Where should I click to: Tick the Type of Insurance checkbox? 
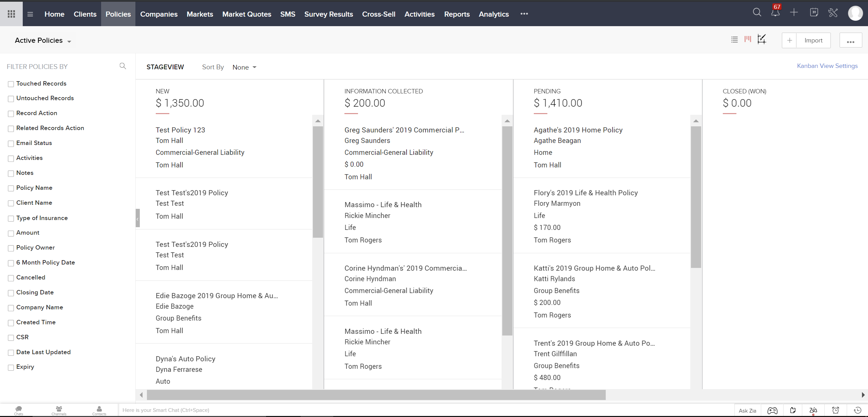(11, 218)
